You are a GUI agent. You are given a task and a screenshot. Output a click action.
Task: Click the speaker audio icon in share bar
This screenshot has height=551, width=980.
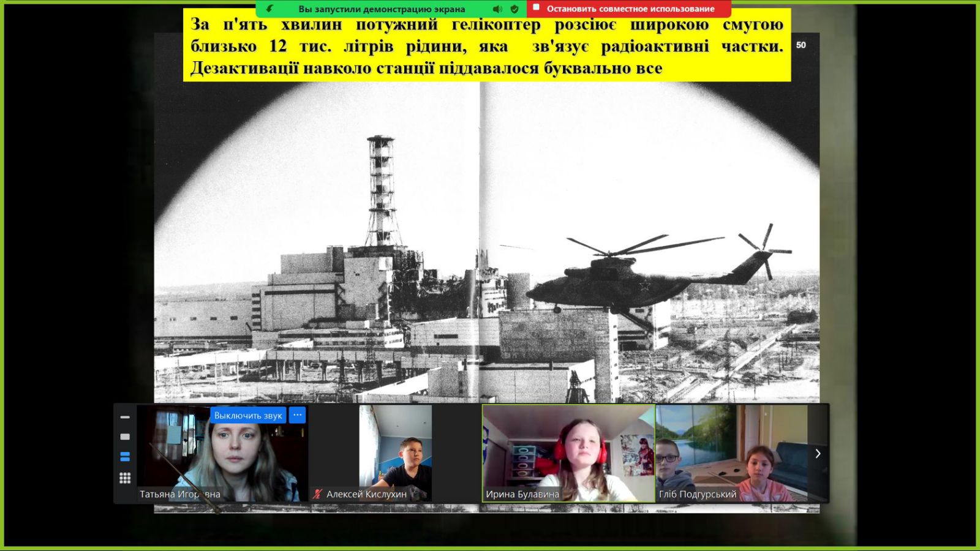tap(497, 9)
